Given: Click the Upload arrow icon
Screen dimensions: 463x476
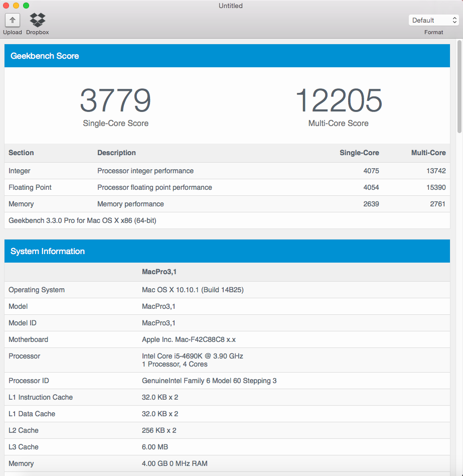Looking at the screenshot, I should pos(13,21).
